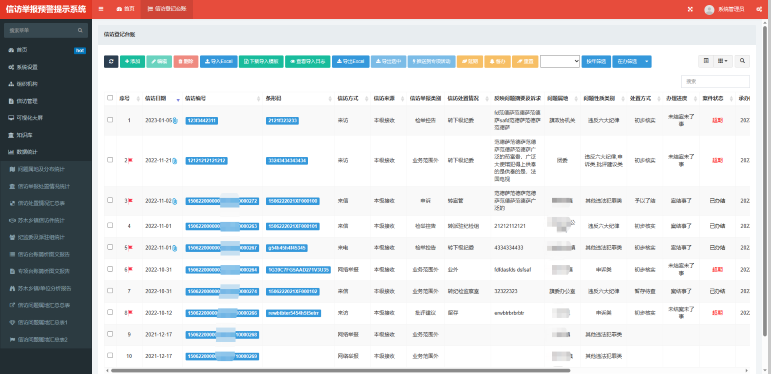Click the dark refresh button in the toolbar
The image size is (771, 374).
pos(111,61)
